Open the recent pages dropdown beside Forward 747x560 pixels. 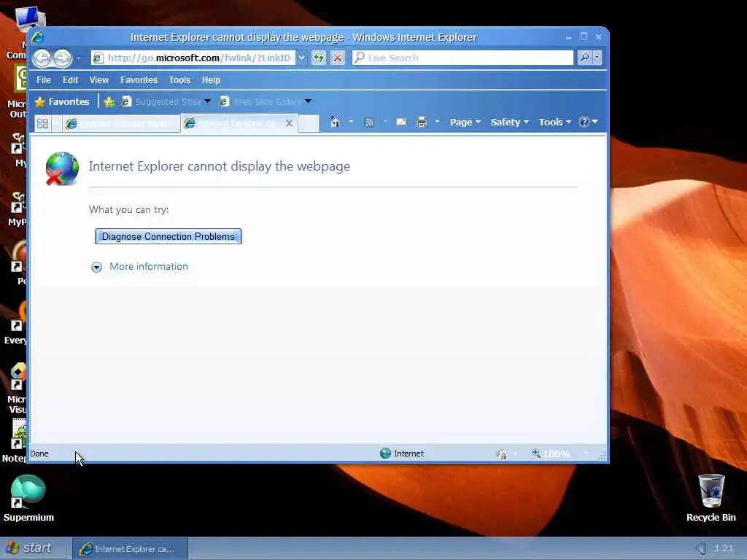point(78,58)
